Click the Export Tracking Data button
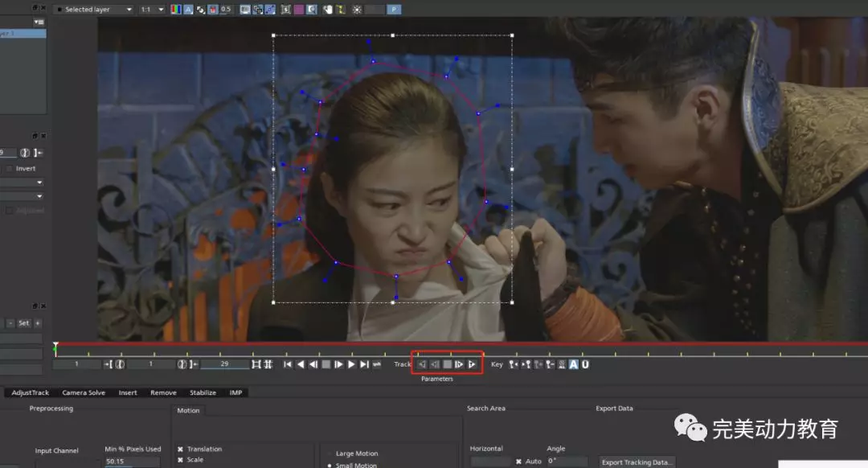Screen dimensions: 868x468 (637, 462)
